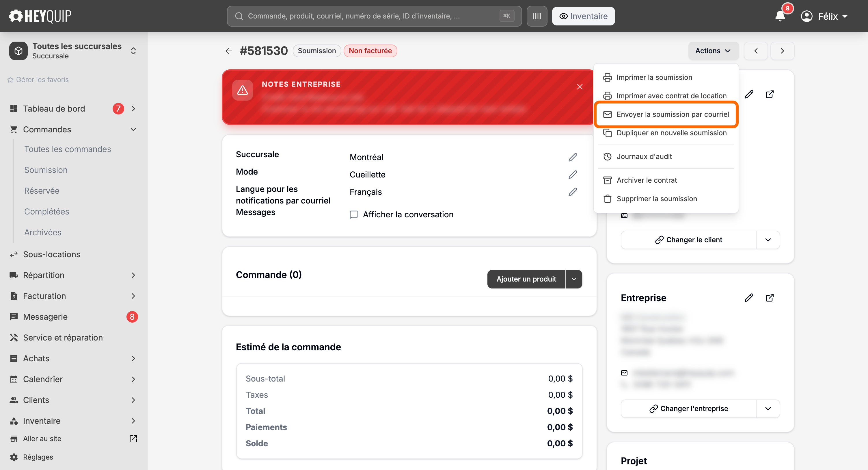The width and height of the screenshot is (868, 470).
Task: Open Journaux d'audit
Action: point(666,157)
